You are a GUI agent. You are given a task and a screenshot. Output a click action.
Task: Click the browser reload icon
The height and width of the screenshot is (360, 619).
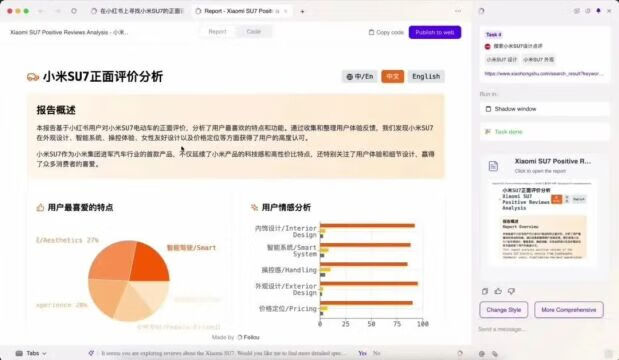[74, 11]
